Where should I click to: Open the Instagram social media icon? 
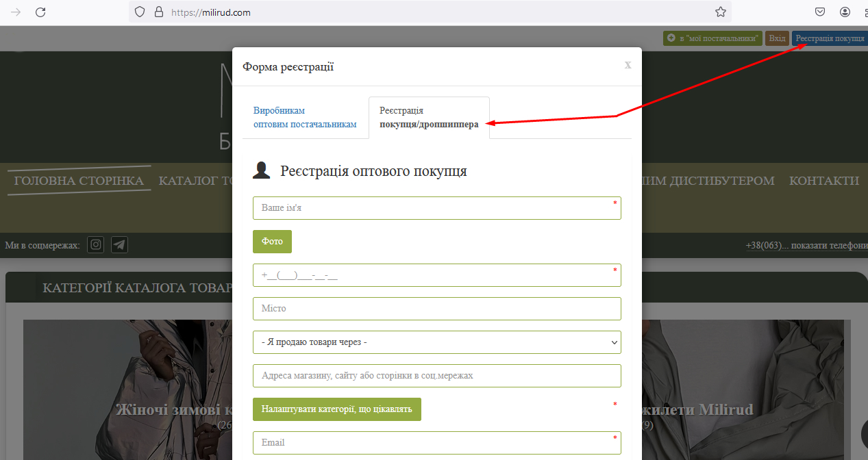click(96, 244)
